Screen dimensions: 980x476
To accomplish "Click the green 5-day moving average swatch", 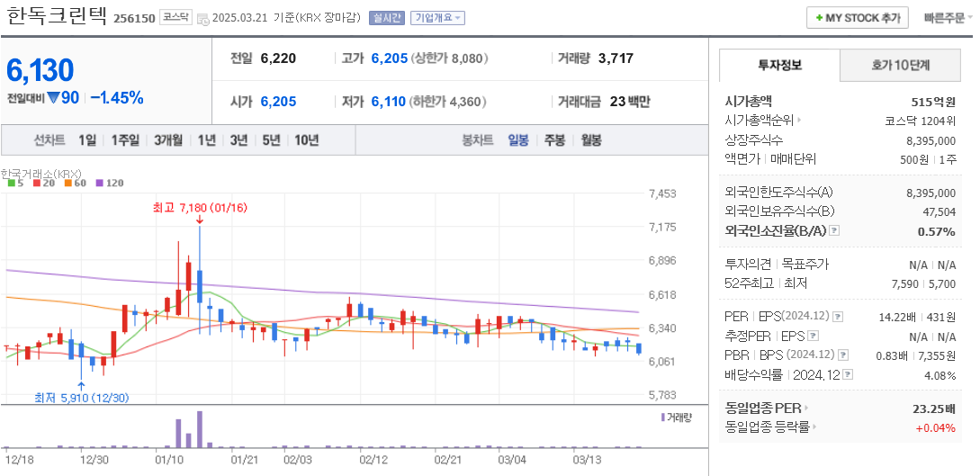I will click(x=11, y=183).
